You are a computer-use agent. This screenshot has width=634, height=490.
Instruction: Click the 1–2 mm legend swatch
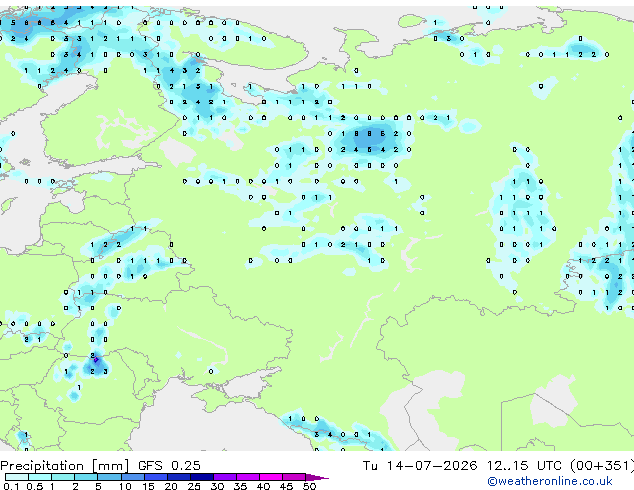(63, 477)
